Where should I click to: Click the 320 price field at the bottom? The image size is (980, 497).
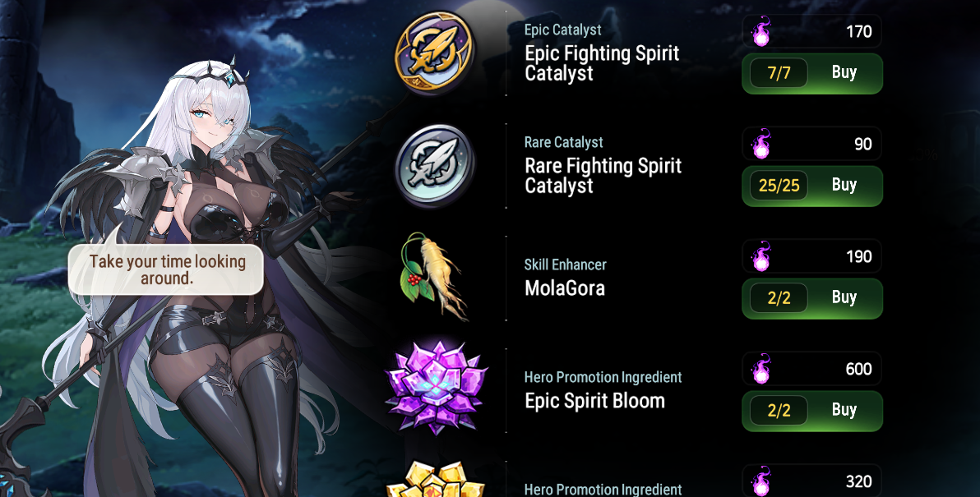pos(812,481)
